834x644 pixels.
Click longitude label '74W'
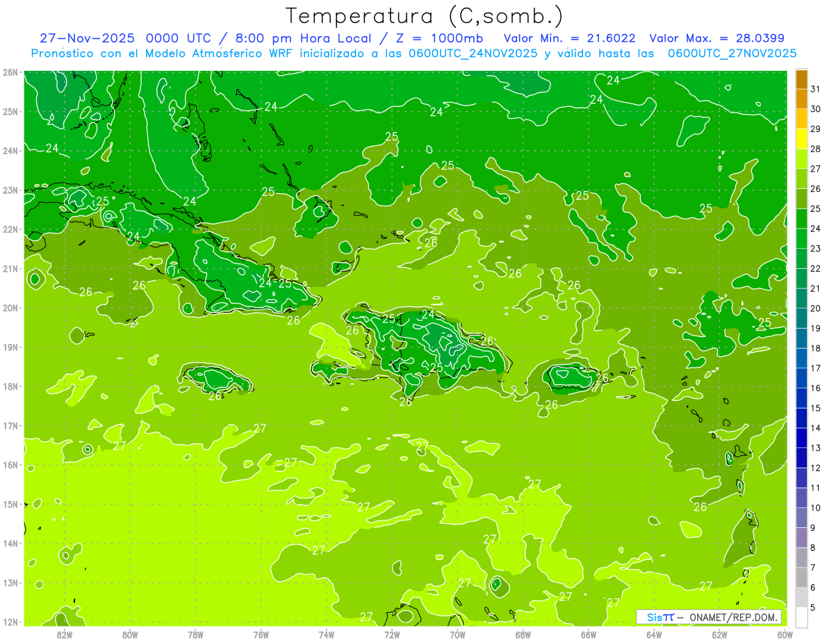327,634
